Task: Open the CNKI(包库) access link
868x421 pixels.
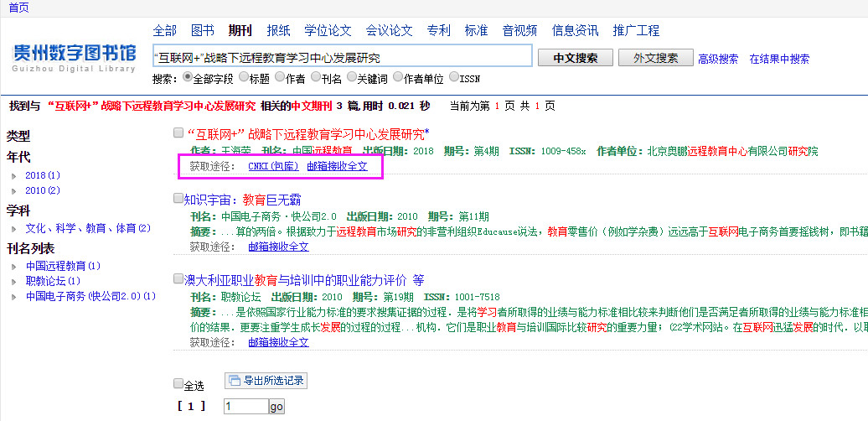Action: click(x=273, y=166)
